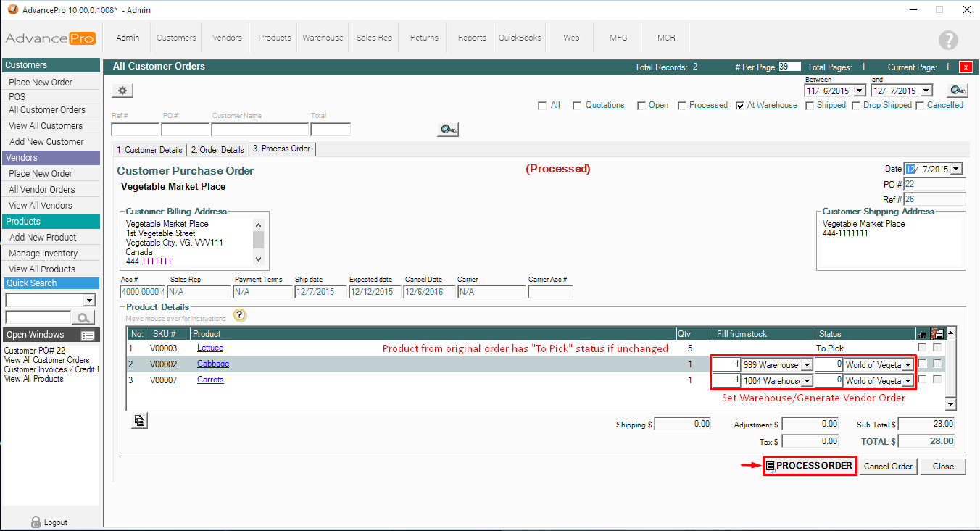The height and width of the screenshot is (531, 980).
Task: Click the settings gear icon
Action: click(x=122, y=91)
